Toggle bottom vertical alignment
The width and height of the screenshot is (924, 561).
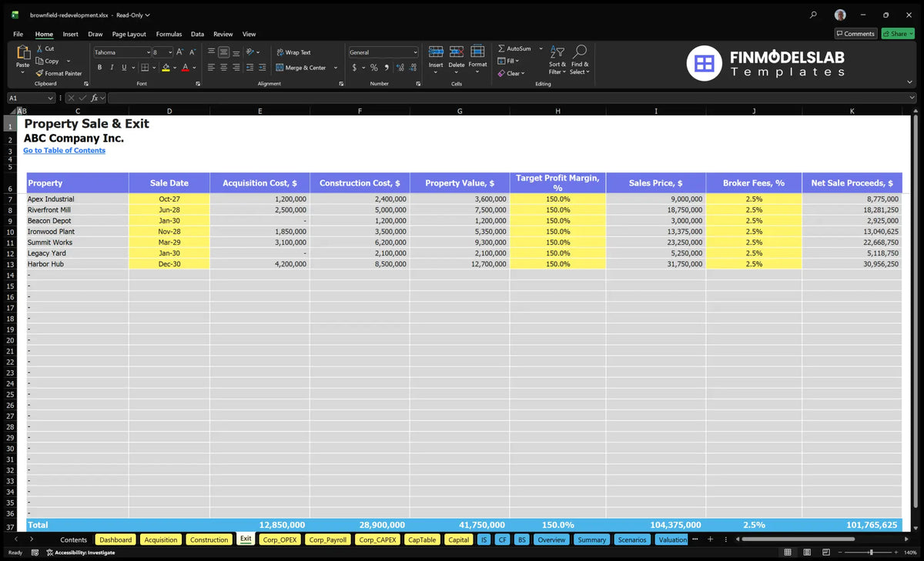point(236,52)
